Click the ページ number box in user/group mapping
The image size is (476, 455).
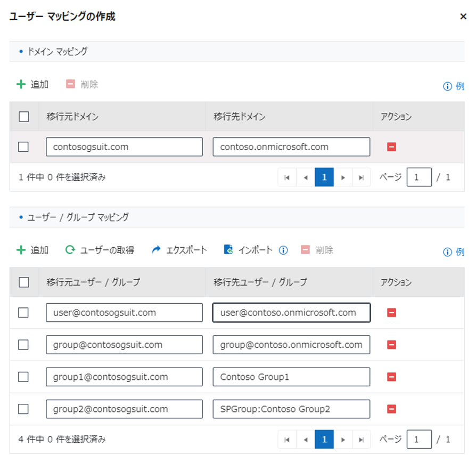(x=419, y=439)
